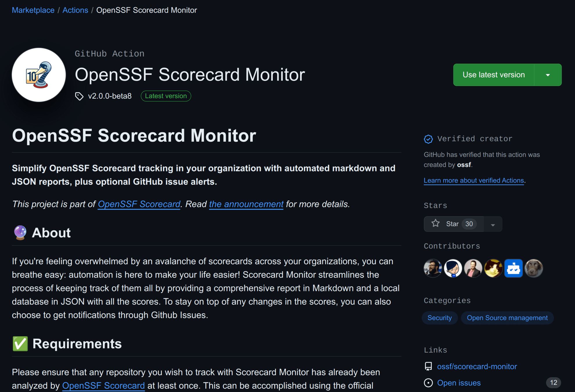
Task: Click the Latest version label badge
Action: click(166, 96)
